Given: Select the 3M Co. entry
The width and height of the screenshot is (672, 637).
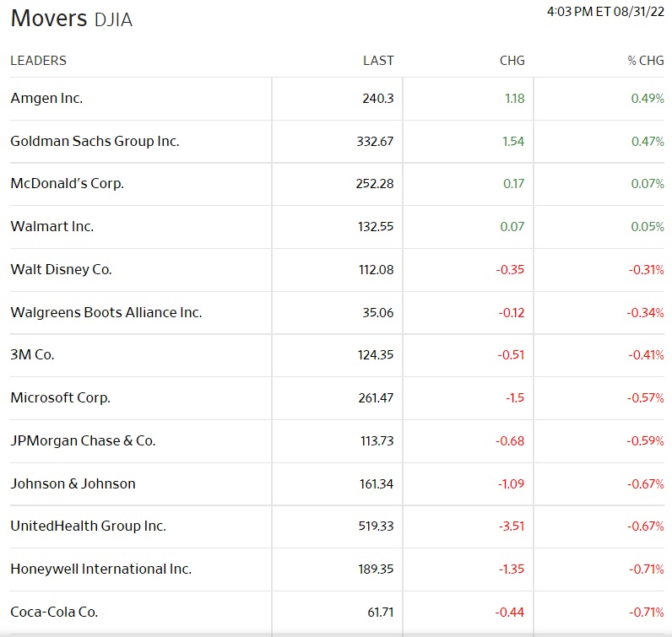Looking at the screenshot, I should (32, 354).
